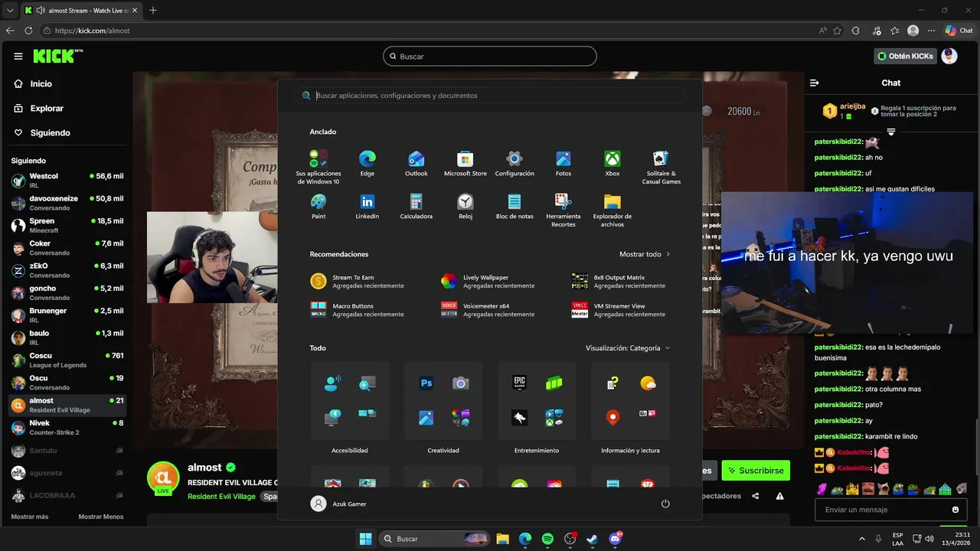Open Azuk Gamer user account
The width and height of the screenshot is (980, 551).
pos(338,504)
